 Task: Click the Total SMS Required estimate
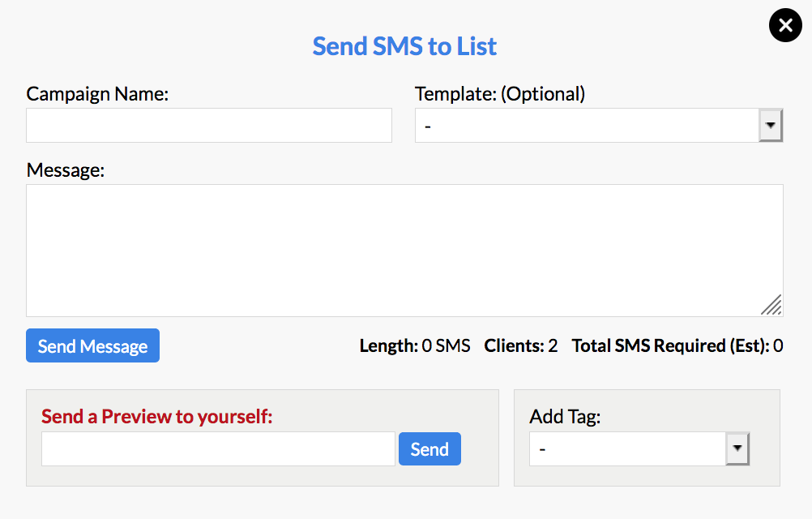[677, 346]
